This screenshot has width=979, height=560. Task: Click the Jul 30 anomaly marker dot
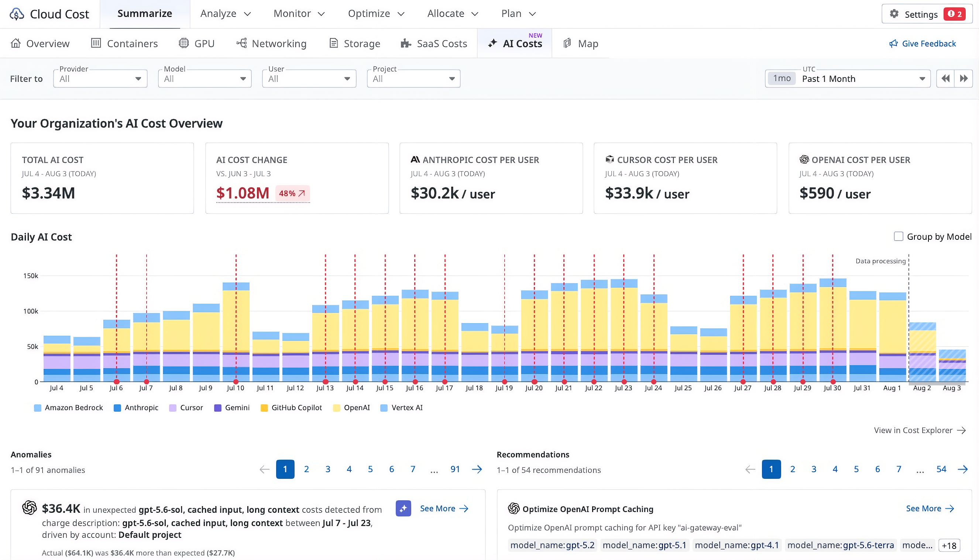(x=833, y=381)
